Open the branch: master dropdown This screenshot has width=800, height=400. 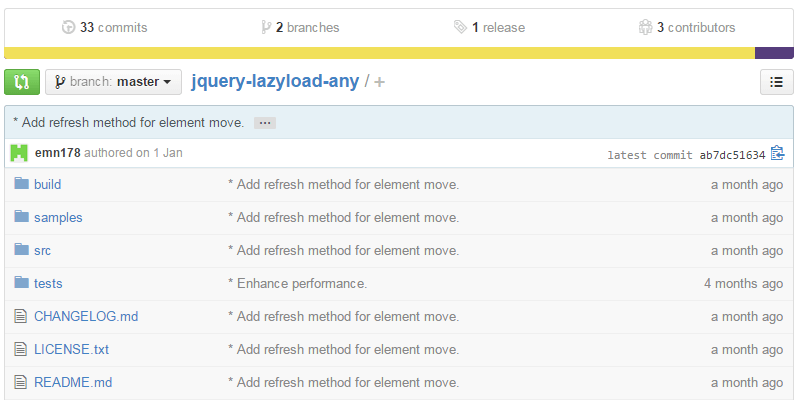click(x=114, y=82)
